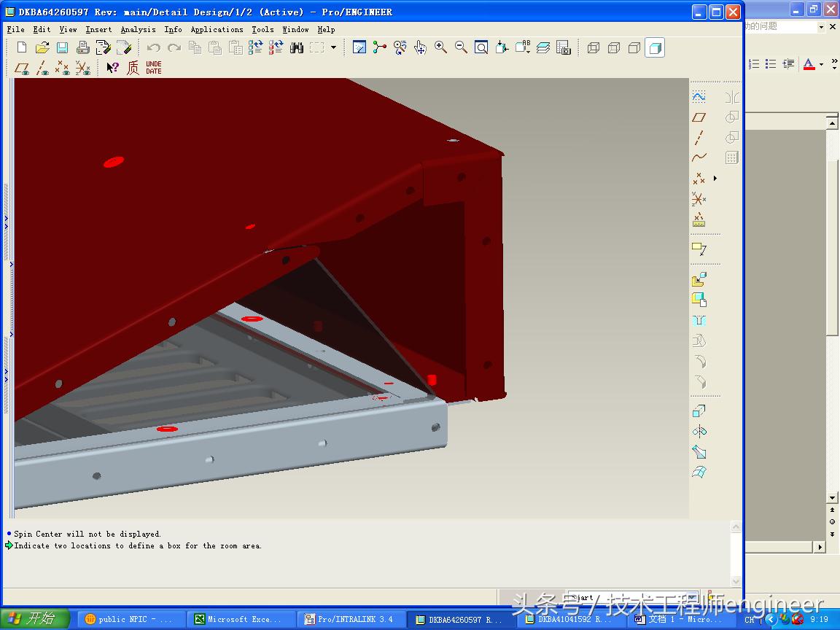
Task: Open the datum plane tool
Action: 699,117
